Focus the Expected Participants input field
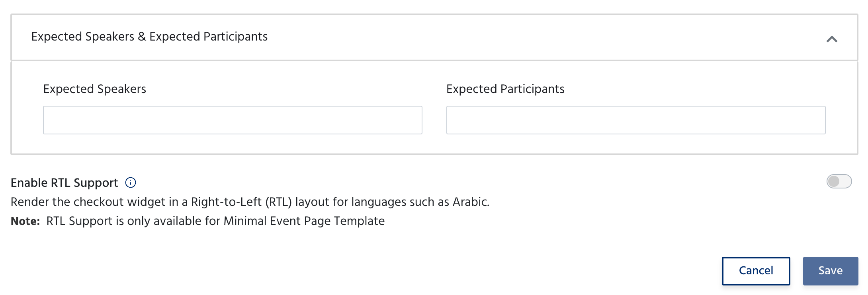 tap(636, 120)
